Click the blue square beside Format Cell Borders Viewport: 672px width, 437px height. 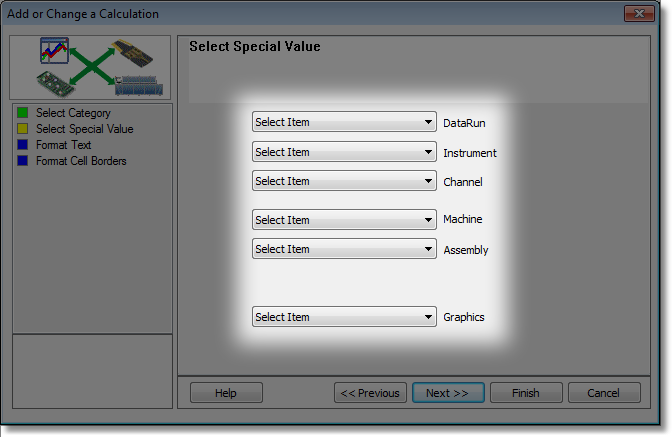point(23,161)
